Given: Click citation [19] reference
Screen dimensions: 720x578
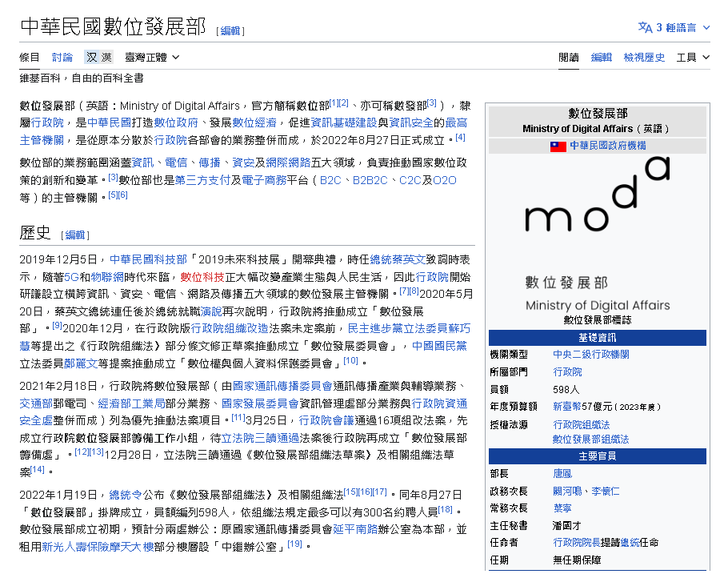Looking at the screenshot, I should pyautogui.click(x=295, y=544).
